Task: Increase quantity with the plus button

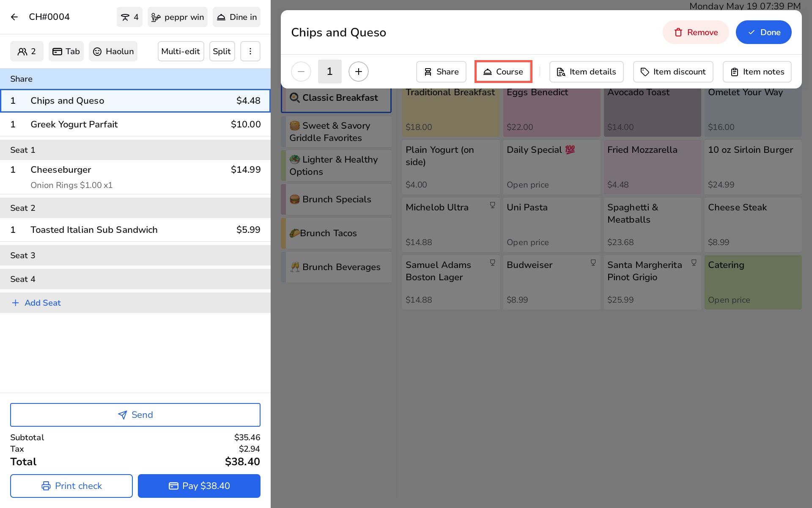Action: [x=358, y=72]
